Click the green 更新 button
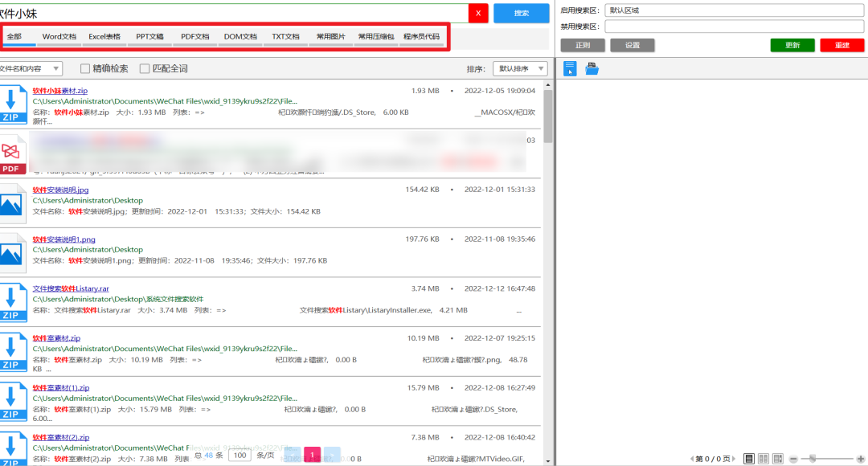This screenshot has width=868, height=466. [792, 45]
